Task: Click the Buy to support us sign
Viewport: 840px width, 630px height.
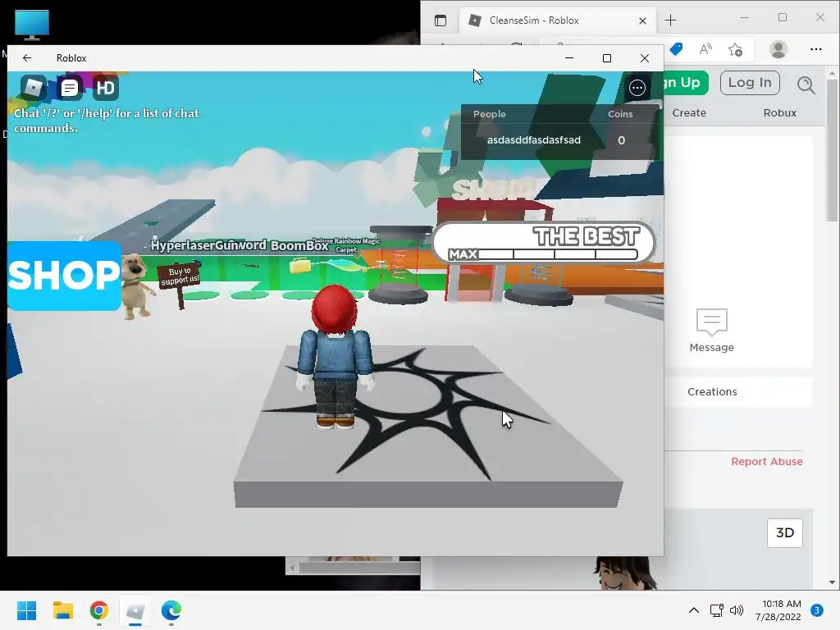Action: (180, 276)
